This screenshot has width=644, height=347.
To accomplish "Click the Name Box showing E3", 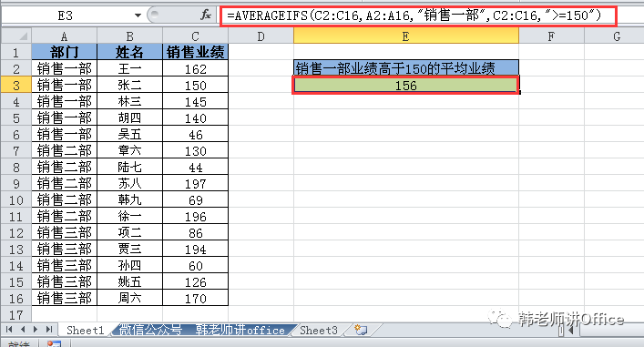I will tap(66, 15).
